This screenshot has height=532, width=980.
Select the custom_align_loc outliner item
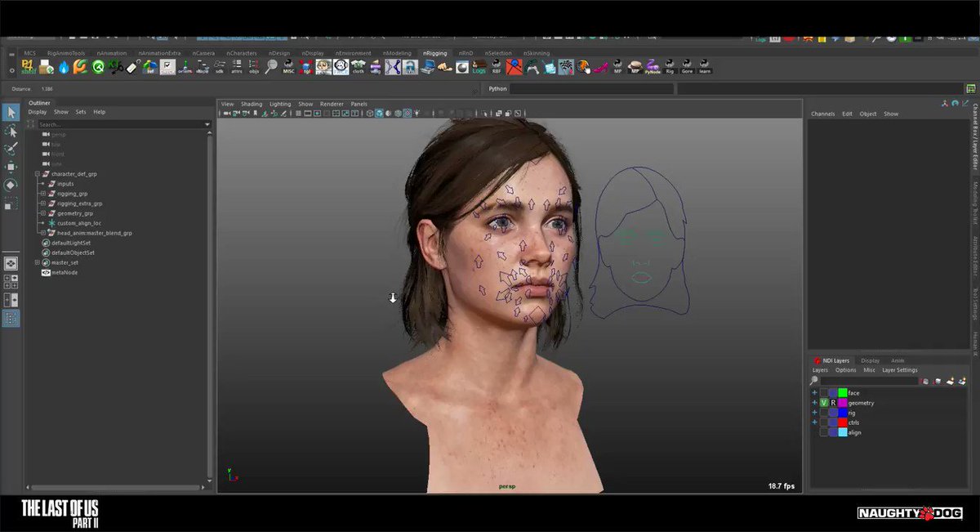coord(79,223)
